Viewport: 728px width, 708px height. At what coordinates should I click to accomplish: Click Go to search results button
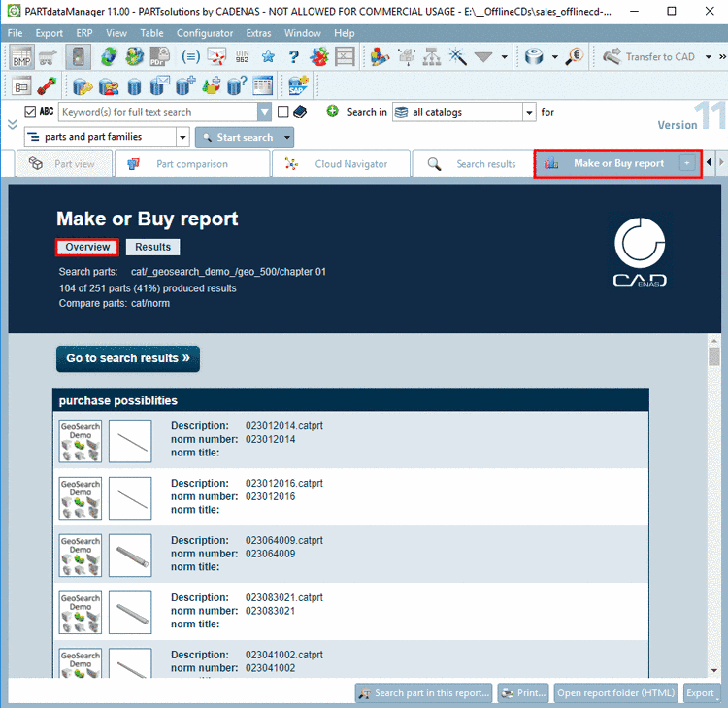tap(128, 358)
